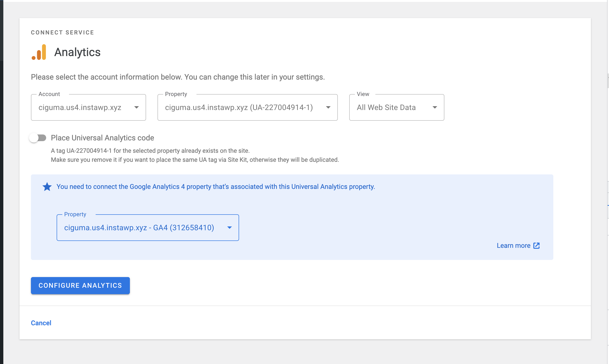Click the GA4 Property dropdown arrow
Screen dimensions: 609x364
pos(229,228)
